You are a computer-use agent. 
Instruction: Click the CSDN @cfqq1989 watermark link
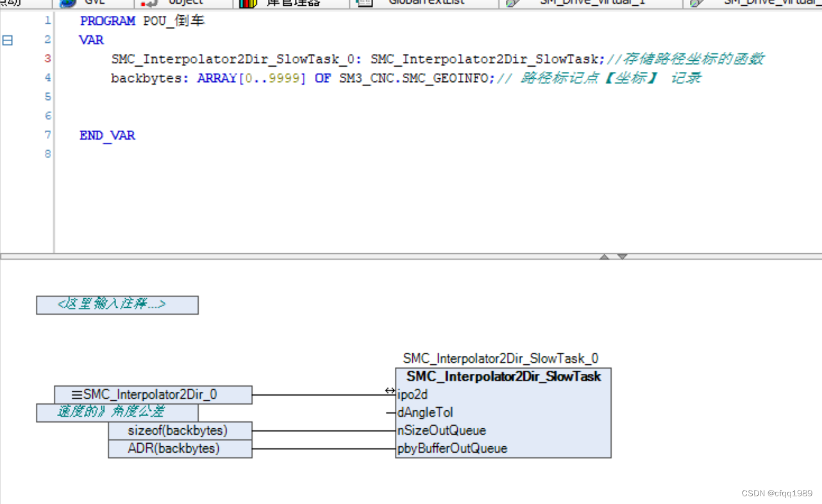click(776, 493)
